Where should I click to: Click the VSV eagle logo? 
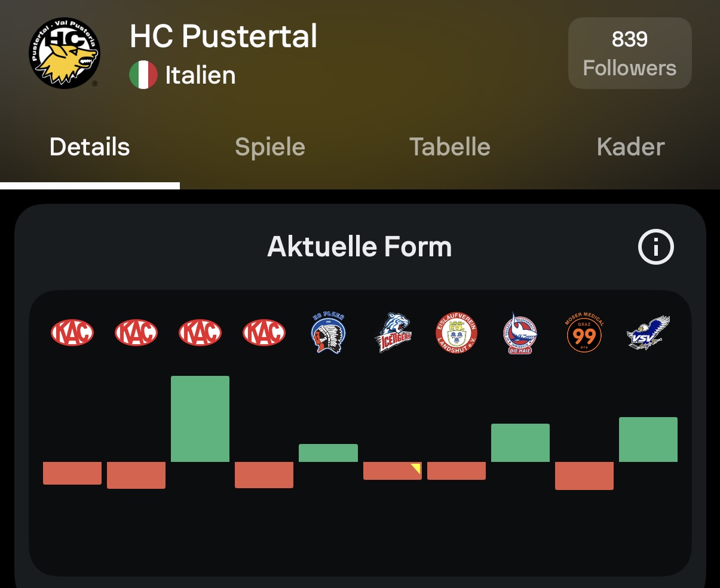pos(648,333)
